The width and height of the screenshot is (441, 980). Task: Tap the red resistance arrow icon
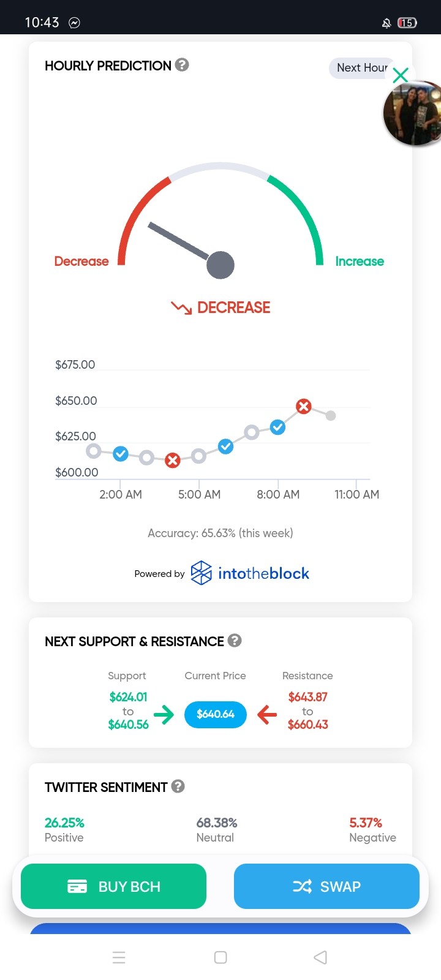(x=267, y=714)
